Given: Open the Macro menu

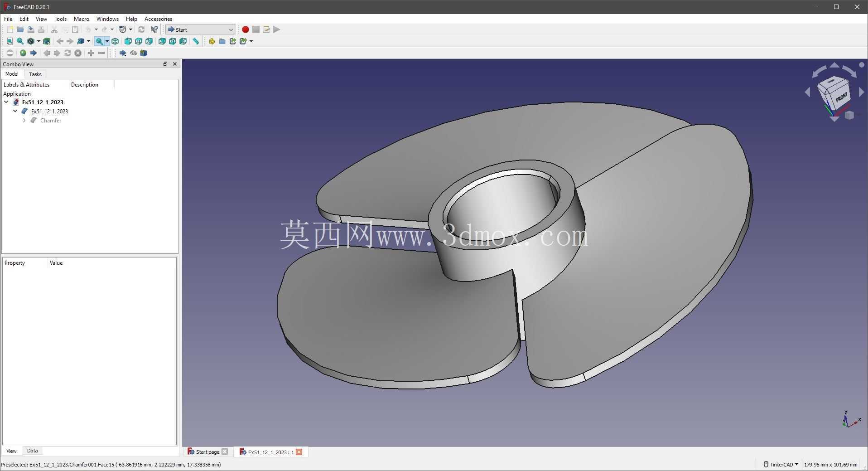Looking at the screenshot, I should [x=82, y=19].
